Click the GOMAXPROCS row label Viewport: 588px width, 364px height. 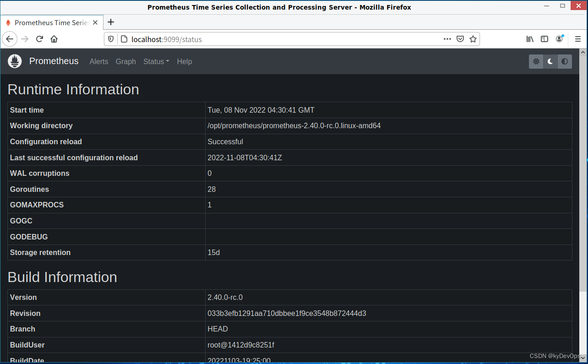click(x=37, y=205)
